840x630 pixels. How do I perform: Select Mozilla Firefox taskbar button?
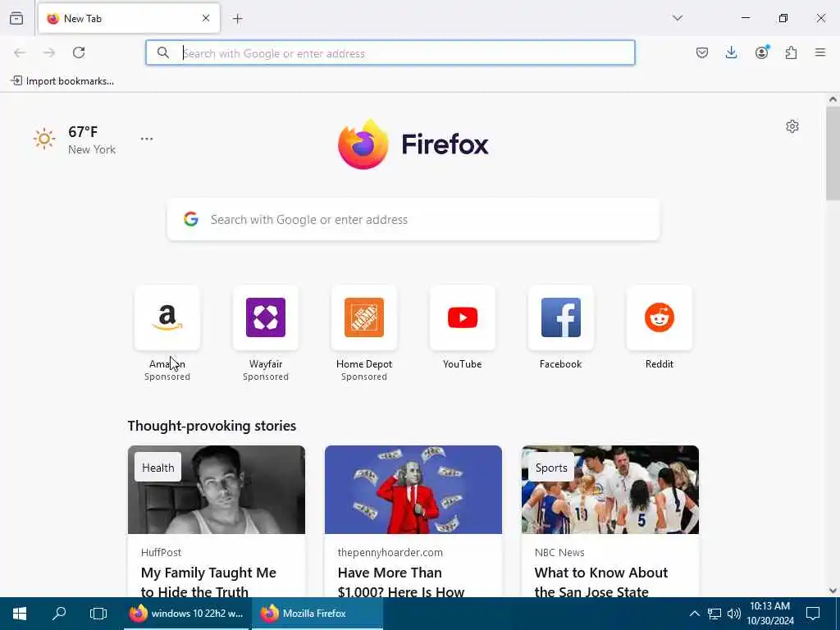click(x=317, y=614)
